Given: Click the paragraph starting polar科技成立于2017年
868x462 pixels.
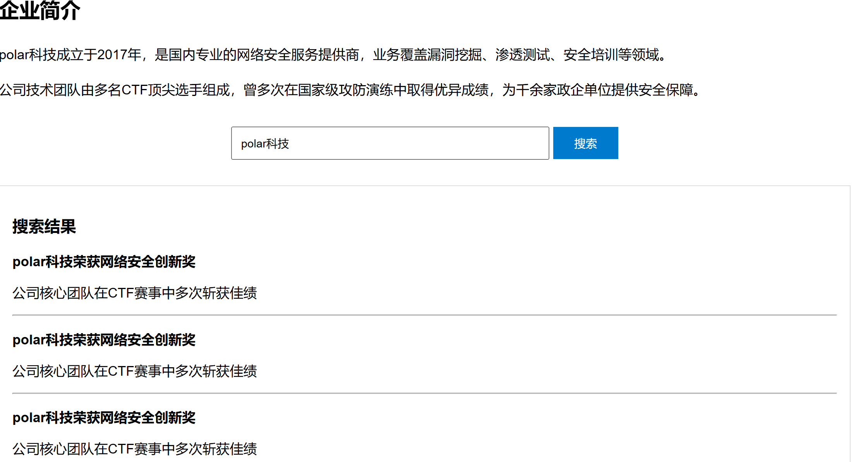Looking at the screenshot, I should coord(333,55).
